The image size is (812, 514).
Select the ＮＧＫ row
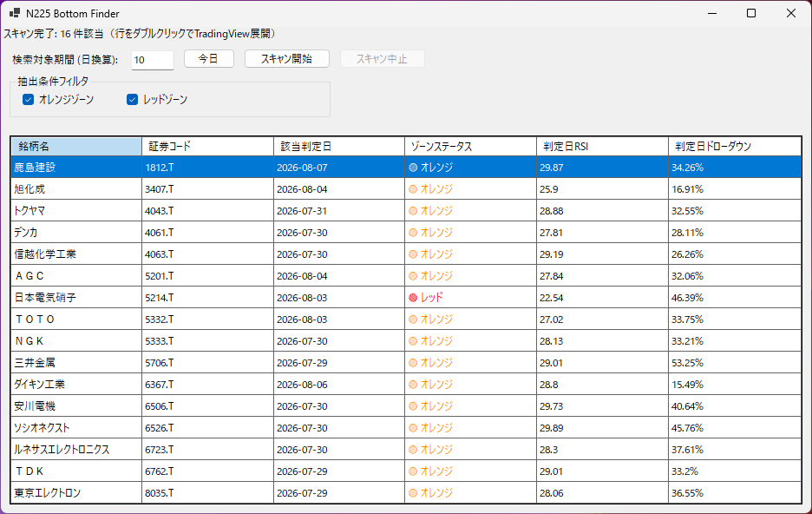click(x=406, y=341)
